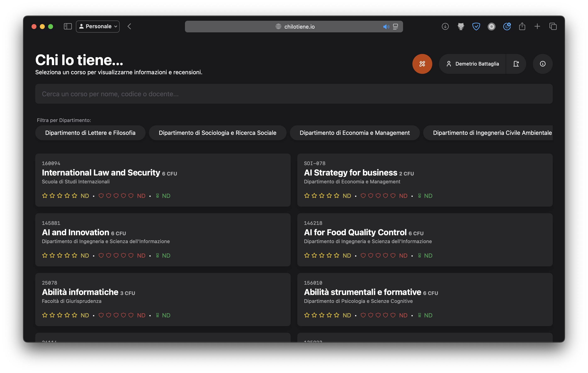This screenshot has height=373, width=588.
Task: Filter by Dipartimento di Lettere e Filosofia
Action: (90, 133)
